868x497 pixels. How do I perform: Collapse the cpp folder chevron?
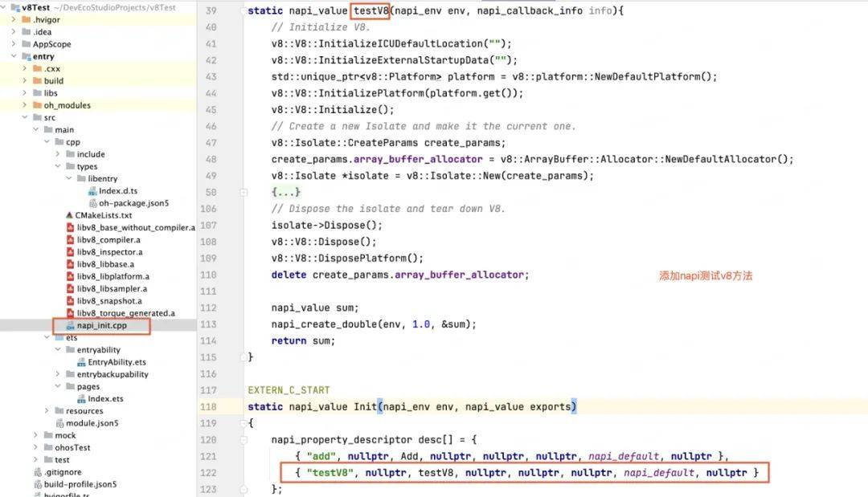(47, 141)
